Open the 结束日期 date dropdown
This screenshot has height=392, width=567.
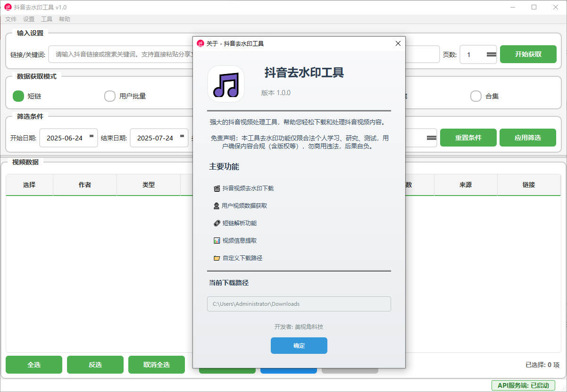(x=182, y=136)
